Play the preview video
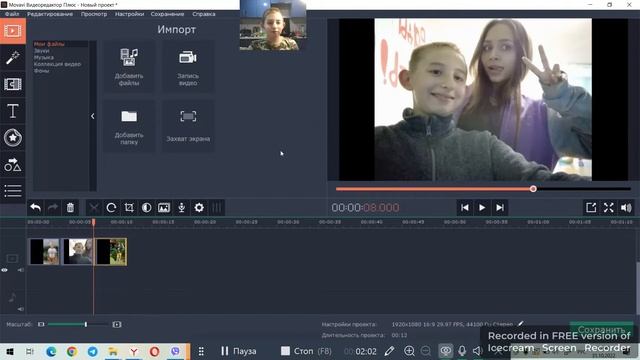Image resolution: width=640 pixels, height=360 pixels. [482, 208]
